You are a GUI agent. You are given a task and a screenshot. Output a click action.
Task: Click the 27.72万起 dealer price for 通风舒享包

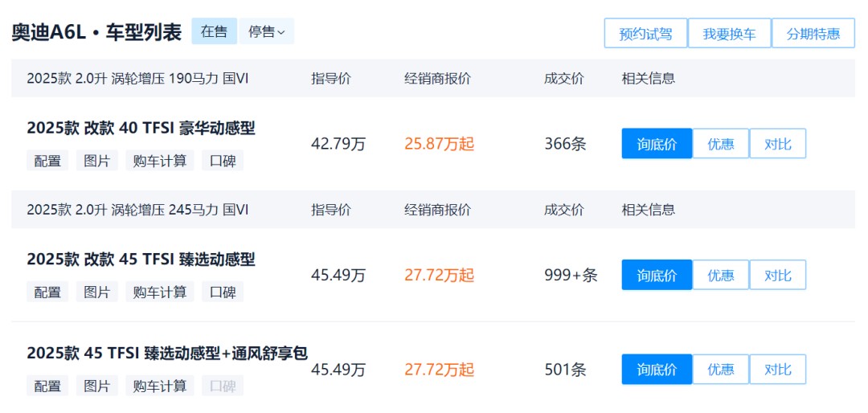click(439, 370)
